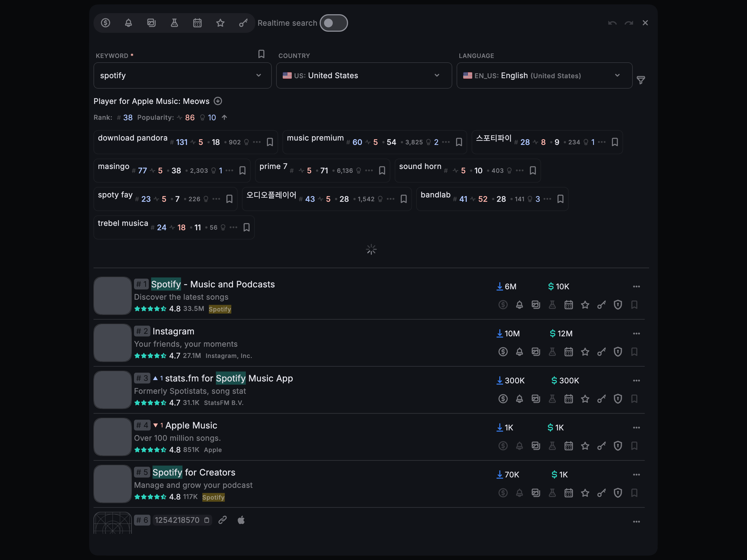Click the link icon in row 6

222,520
